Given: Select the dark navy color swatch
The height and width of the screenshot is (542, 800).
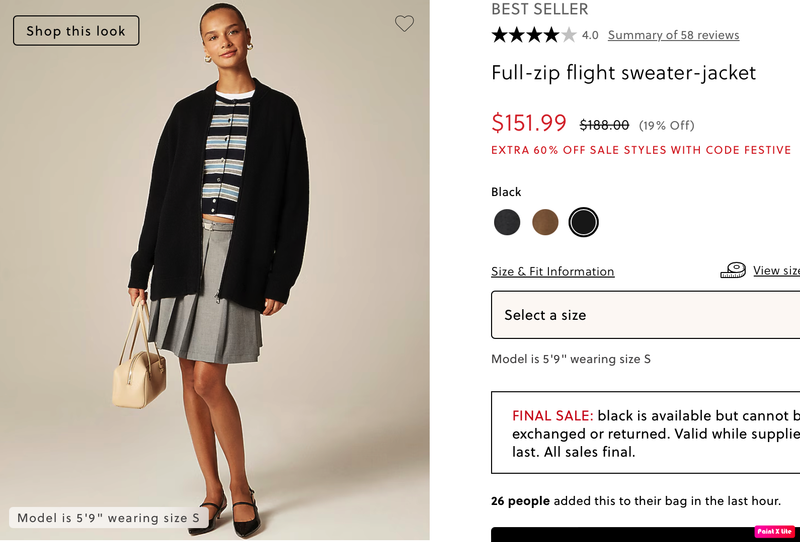Looking at the screenshot, I should click(x=507, y=222).
